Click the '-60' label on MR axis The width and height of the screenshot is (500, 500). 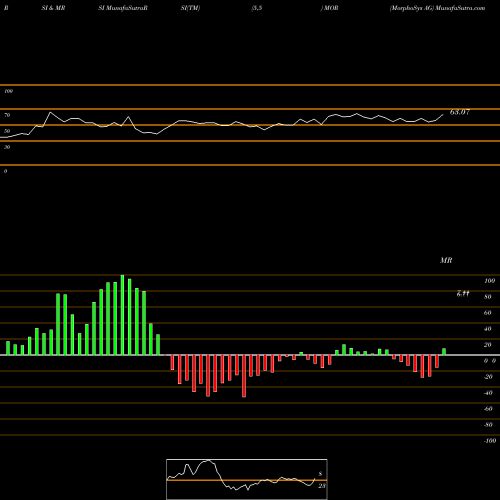tap(488, 409)
